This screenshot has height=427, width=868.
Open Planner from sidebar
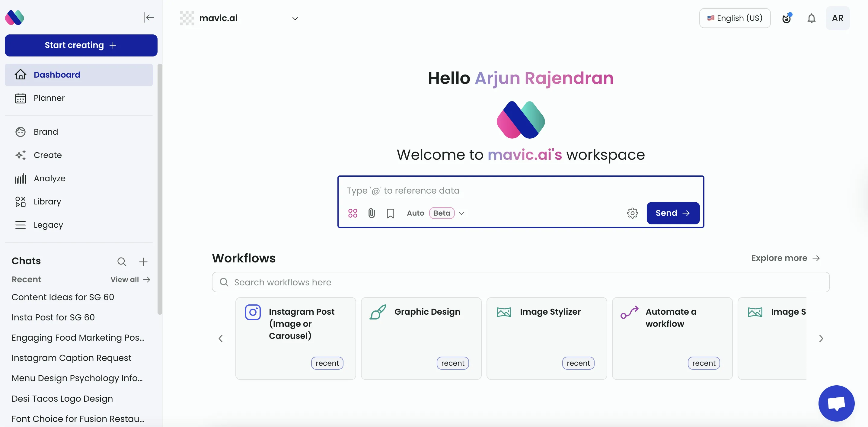coord(49,98)
